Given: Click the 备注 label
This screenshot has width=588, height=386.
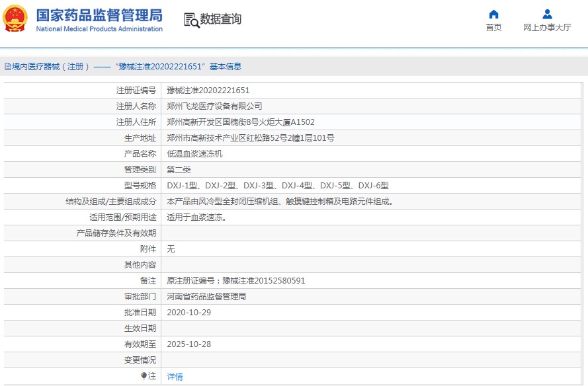Looking at the screenshot, I should point(147,281).
